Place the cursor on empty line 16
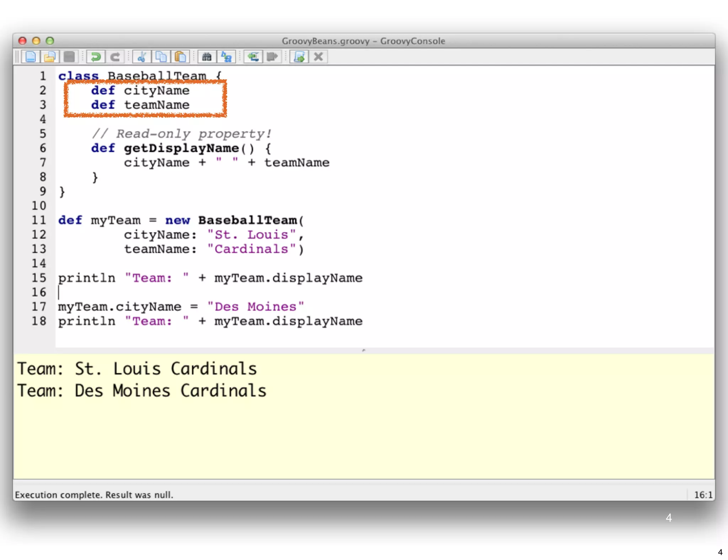 pos(142,292)
